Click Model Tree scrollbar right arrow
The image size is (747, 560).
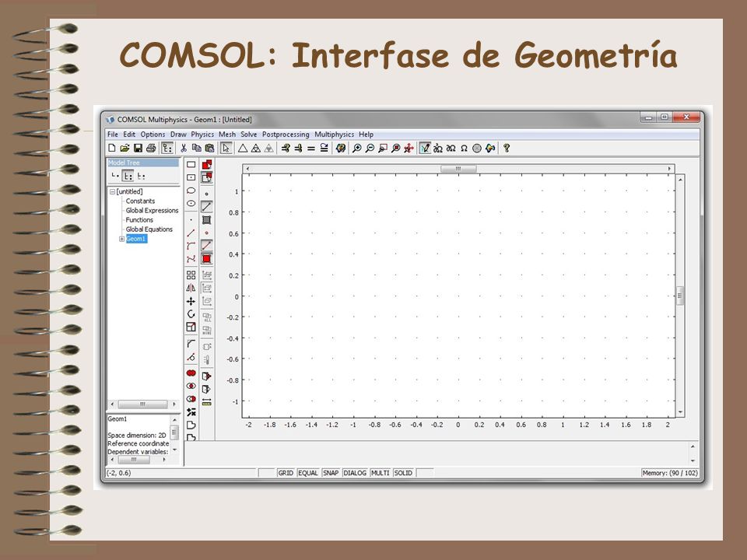click(174, 404)
